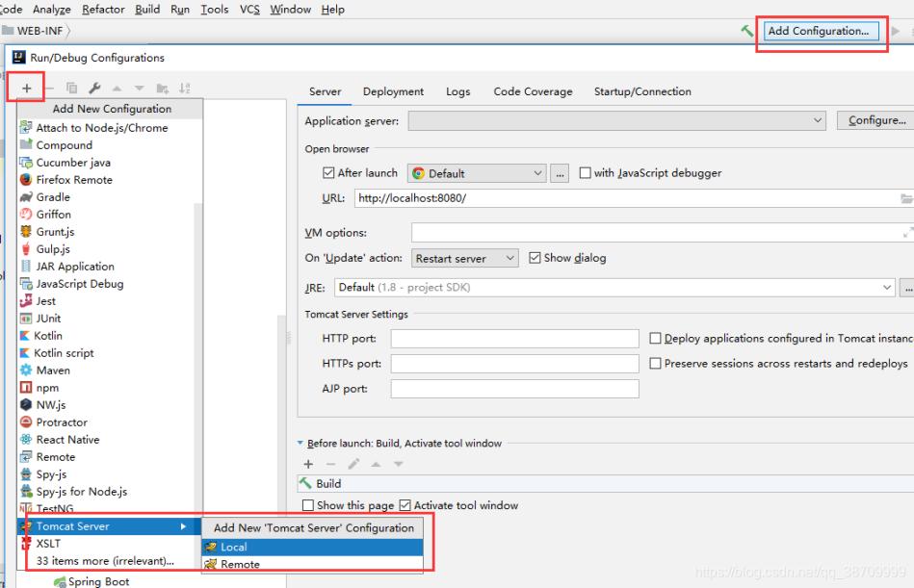Expand the Default browser dropdown
This screenshot has width=914, height=588.
click(x=477, y=174)
